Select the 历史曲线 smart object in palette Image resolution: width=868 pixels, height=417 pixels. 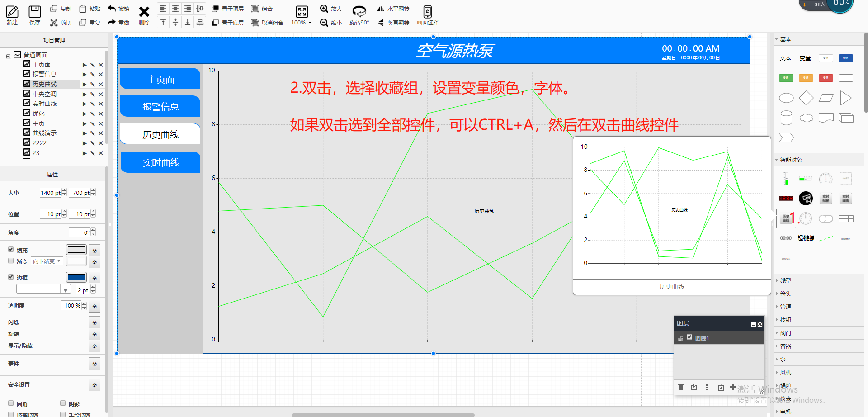pos(786,218)
